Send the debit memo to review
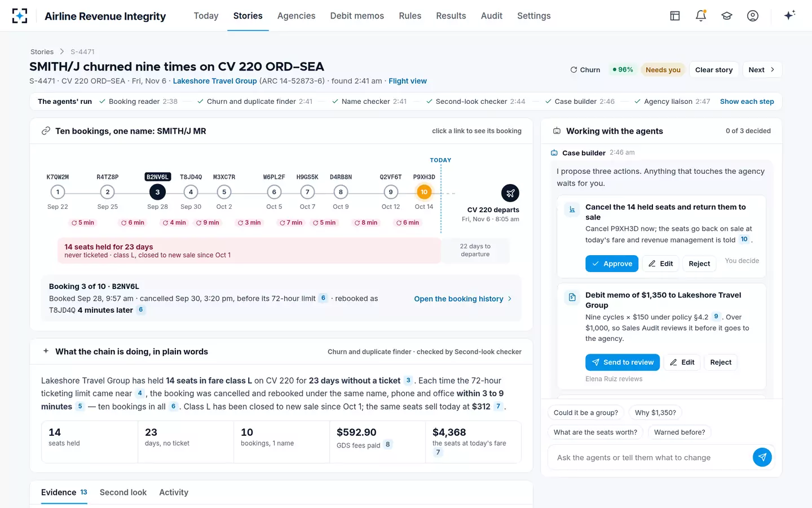Screen dimensions: 812x508 [623, 362]
